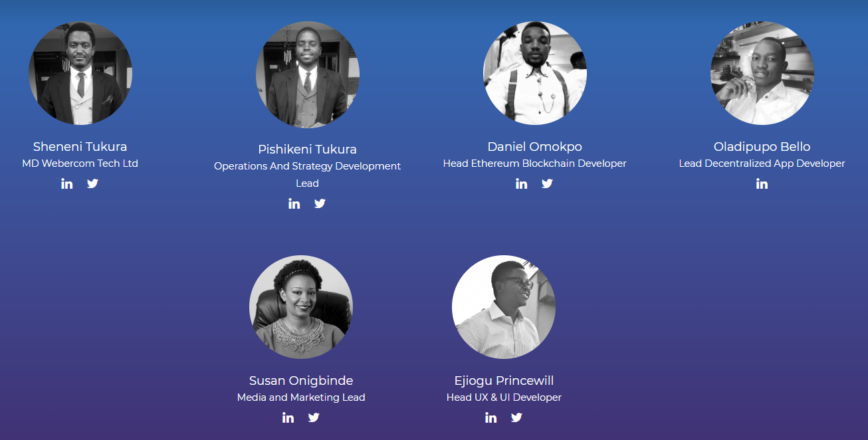Visit Oladipupo Bello's LinkedIn icon
This screenshot has height=440, width=868.
pos(762,183)
